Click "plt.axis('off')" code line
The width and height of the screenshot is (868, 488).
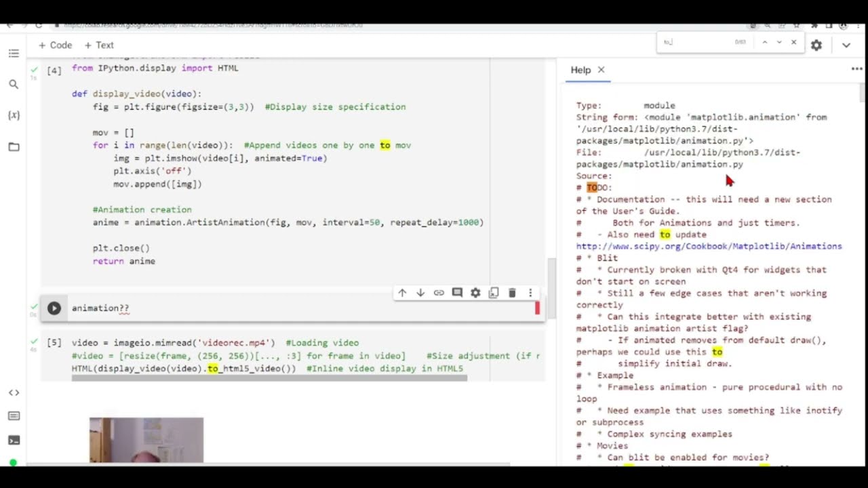pos(153,171)
